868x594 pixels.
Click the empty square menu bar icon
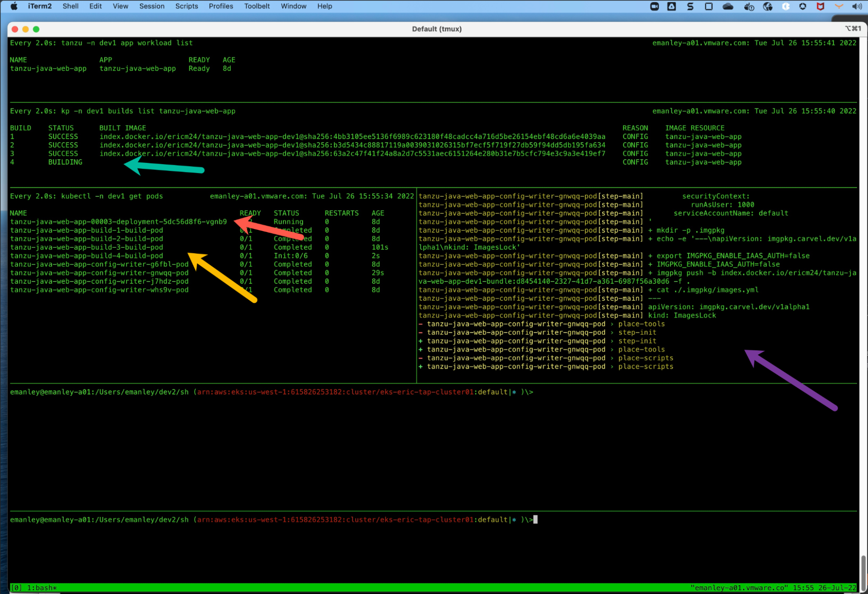pos(709,6)
